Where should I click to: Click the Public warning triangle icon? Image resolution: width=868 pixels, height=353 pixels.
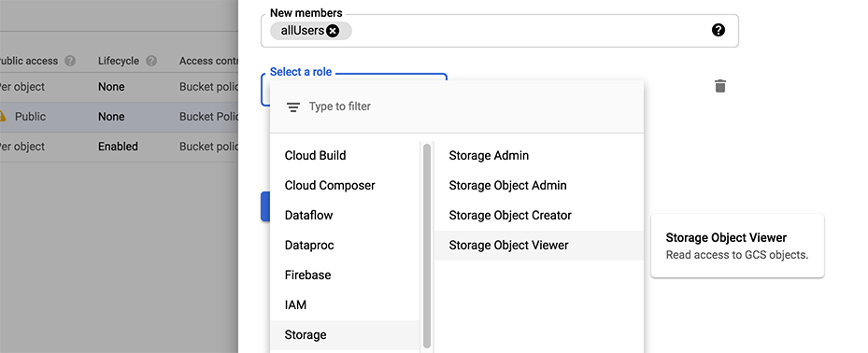[2, 116]
